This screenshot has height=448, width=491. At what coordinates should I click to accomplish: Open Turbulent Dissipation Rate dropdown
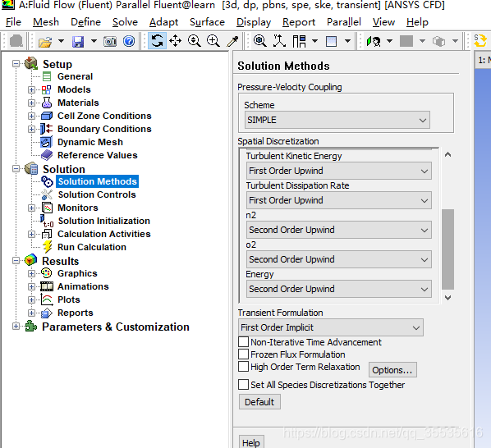coord(339,200)
